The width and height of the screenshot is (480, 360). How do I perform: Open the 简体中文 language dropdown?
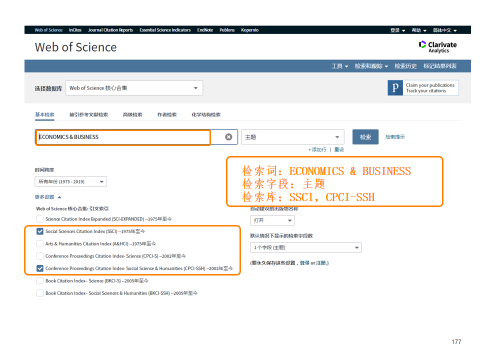tap(445, 30)
